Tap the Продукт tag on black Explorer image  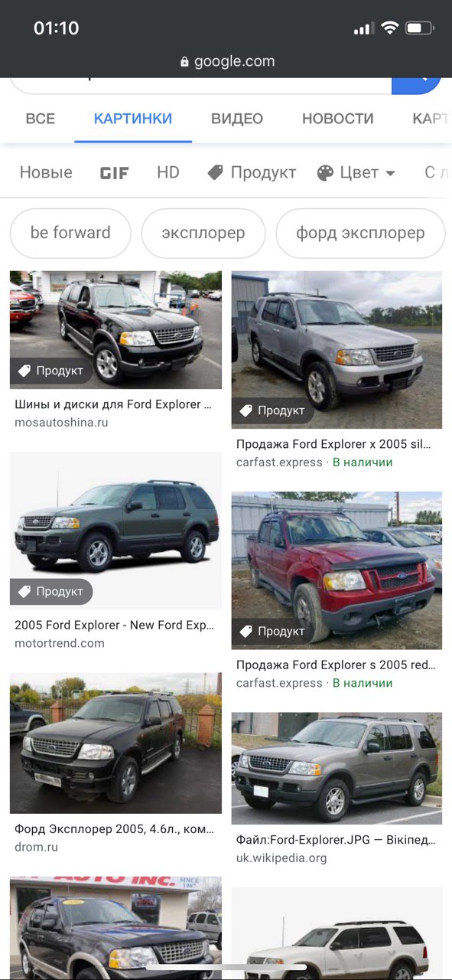pos(51,371)
